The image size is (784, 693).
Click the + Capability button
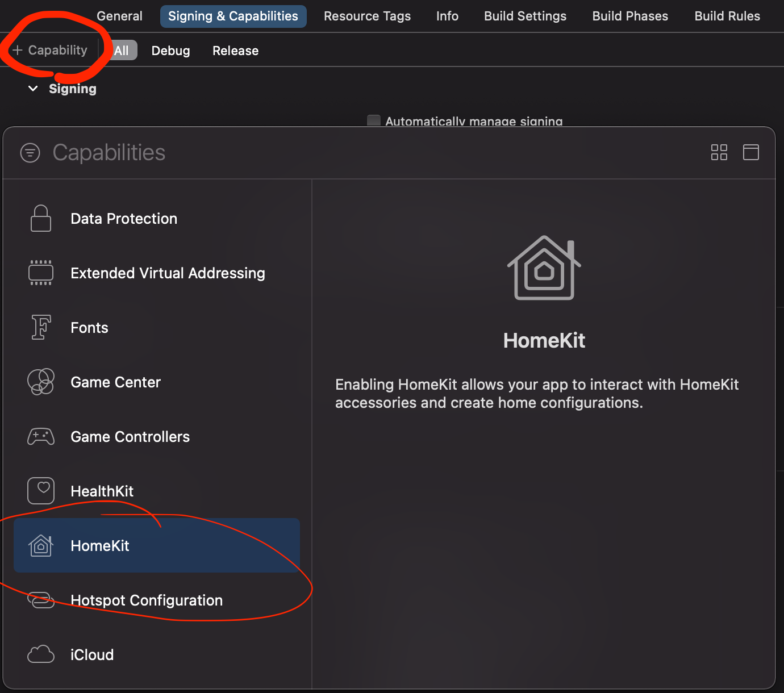coord(50,50)
